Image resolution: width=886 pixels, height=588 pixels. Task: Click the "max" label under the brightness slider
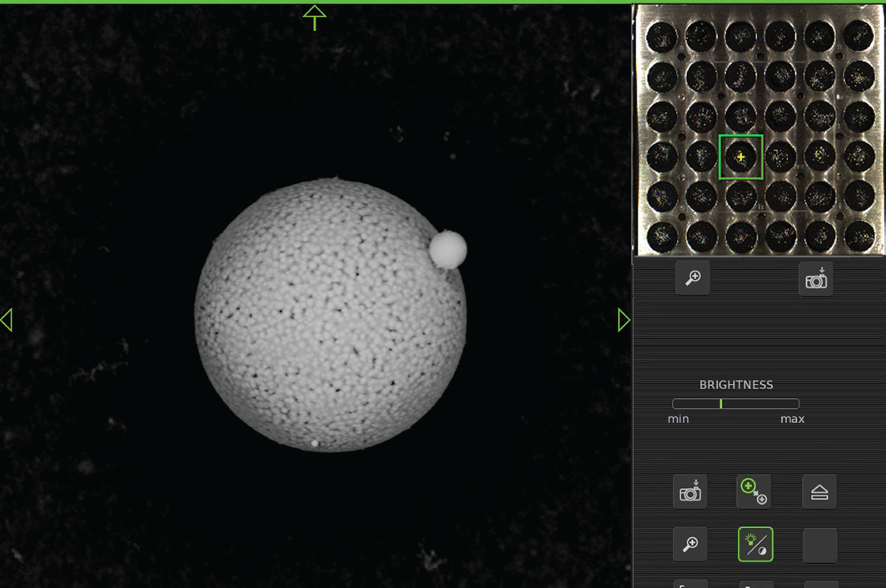coord(792,419)
